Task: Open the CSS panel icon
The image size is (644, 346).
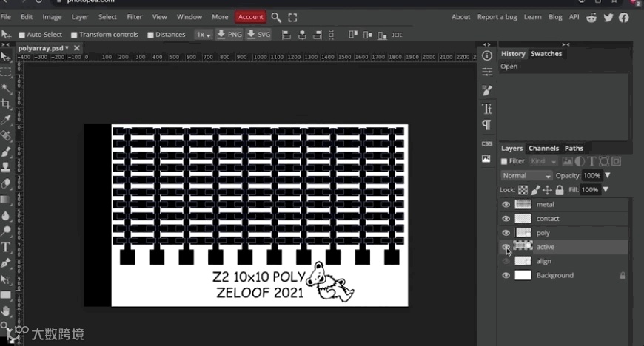Action: (486, 143)
